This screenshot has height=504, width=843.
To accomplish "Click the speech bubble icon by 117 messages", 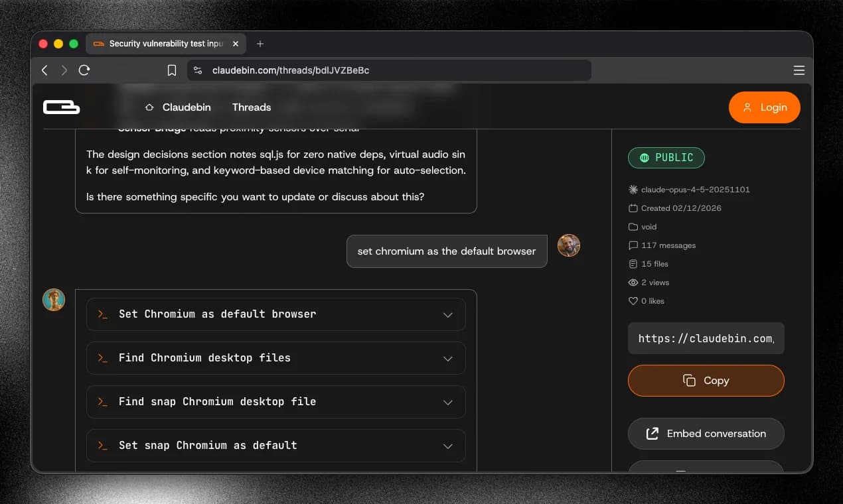I will [633, 245].
